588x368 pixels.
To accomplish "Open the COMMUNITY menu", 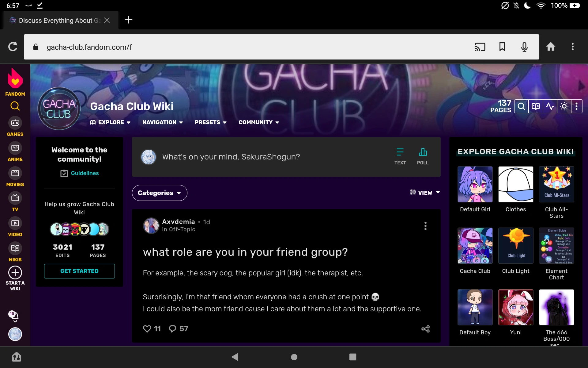I will tap(258, 122).
